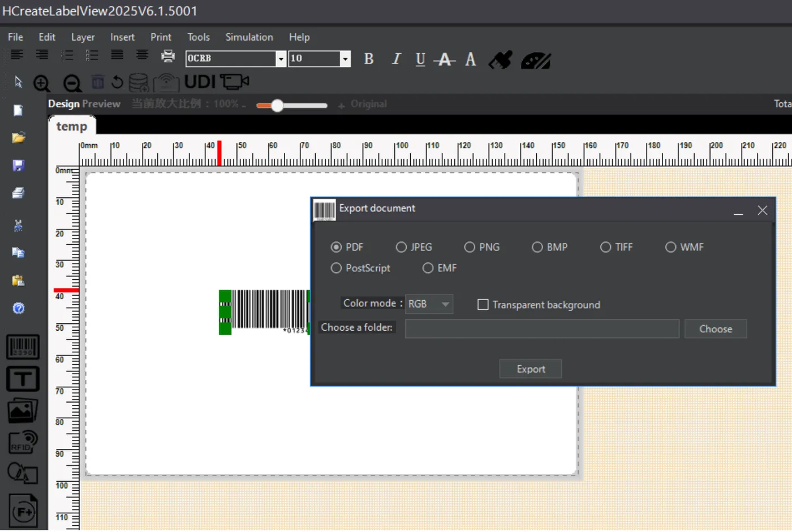
Task: Choose the JPEG export format
Action: 401,247
